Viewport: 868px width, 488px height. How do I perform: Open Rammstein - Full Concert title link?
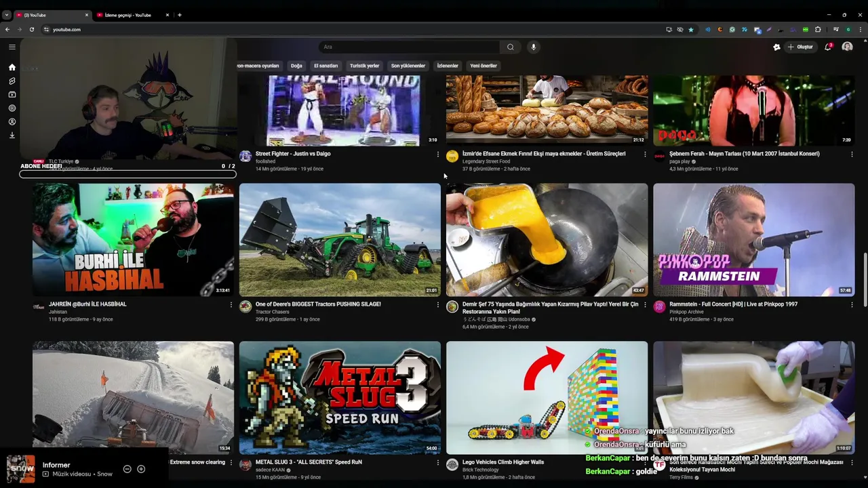tap(733, 304)
